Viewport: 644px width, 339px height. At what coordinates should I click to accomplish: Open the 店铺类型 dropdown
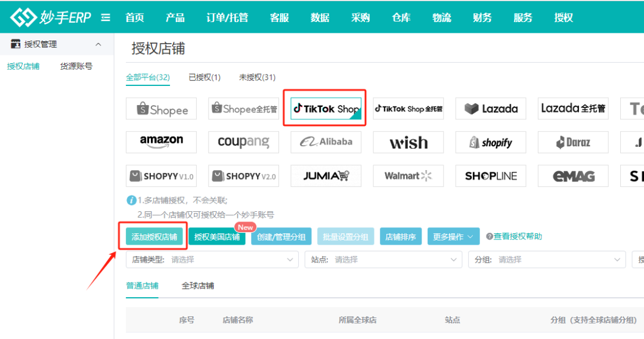click(x=212, y=260)
